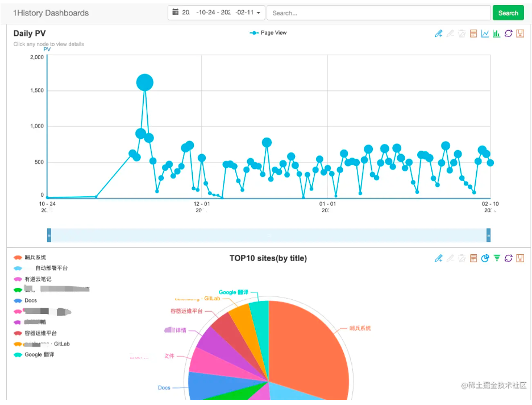532x405 pixels.
Task: Click the clear-marks trash icon in Daily PV toolbox
Action: click(x=462, y=33)
